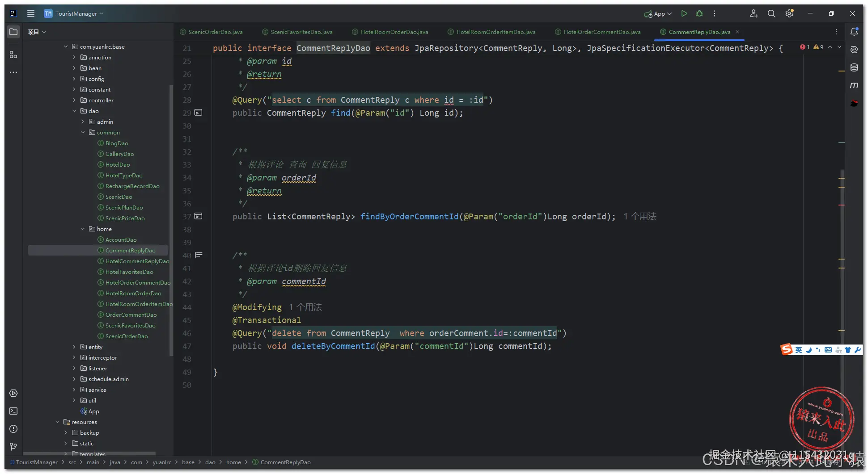Collapse the common package
Screen dimensions: 868x474
click(83, 132)
